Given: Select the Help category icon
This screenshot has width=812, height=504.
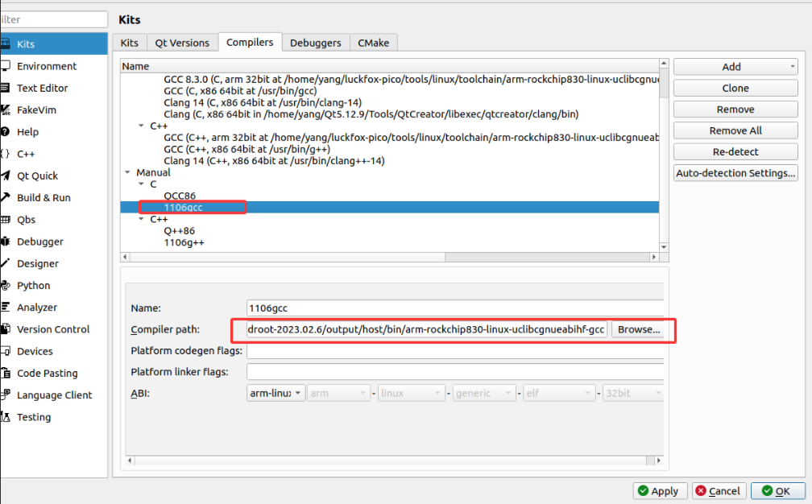Looking at the screenshot, I should (x=5, y=132).
